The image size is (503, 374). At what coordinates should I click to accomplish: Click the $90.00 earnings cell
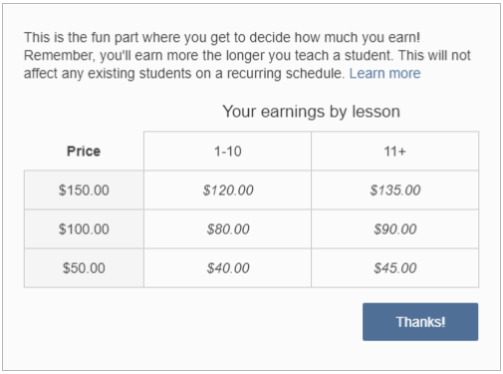click(395, 229)
